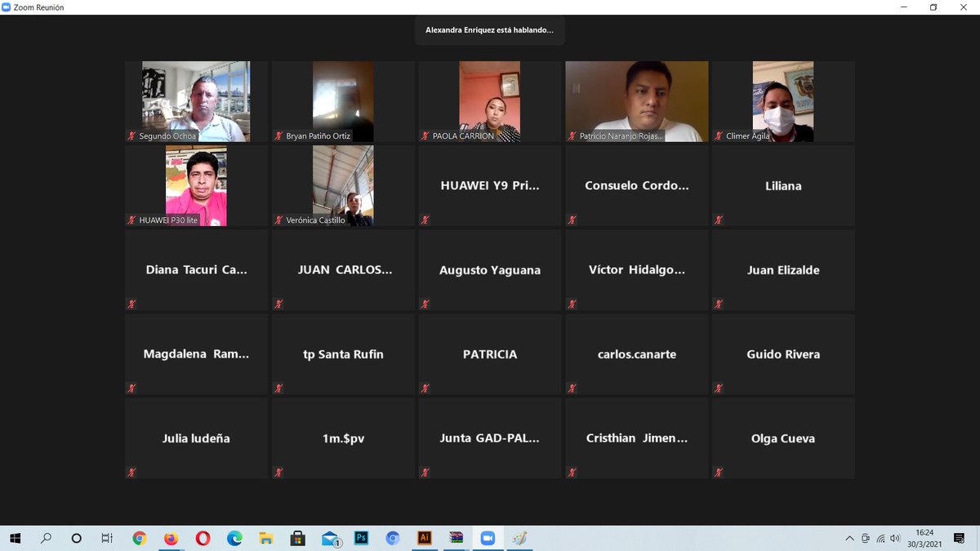Click the muted mic icon on Patricio Naranjo Rojas
Image resolution: width=980 pixels, height=551 pixels.
pyautogui.click(x=572, y=136)
